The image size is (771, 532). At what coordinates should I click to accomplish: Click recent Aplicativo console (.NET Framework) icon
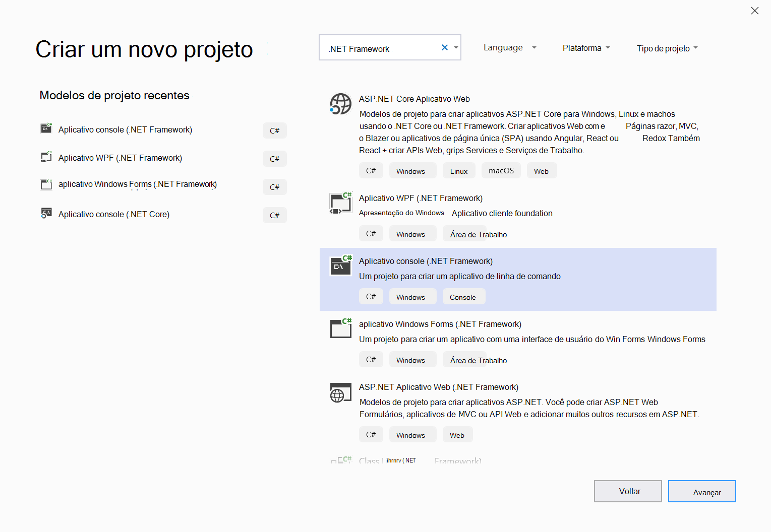coord(46,128)
